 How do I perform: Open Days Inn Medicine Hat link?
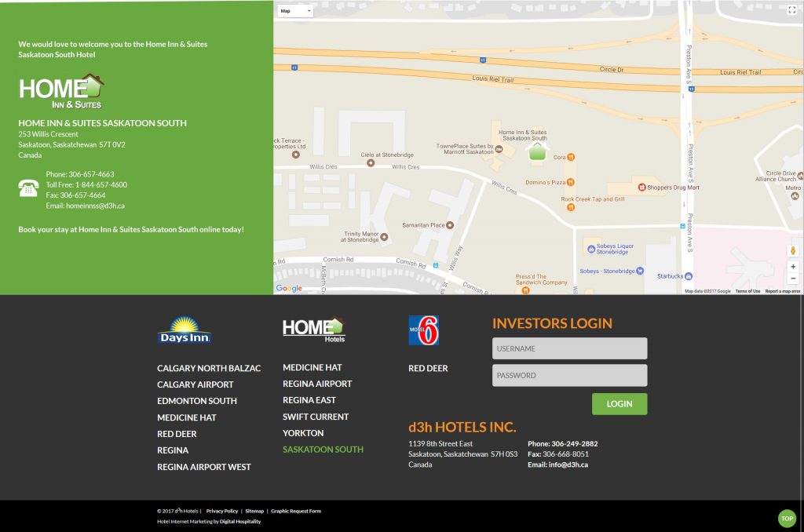(x=187, y=417)
